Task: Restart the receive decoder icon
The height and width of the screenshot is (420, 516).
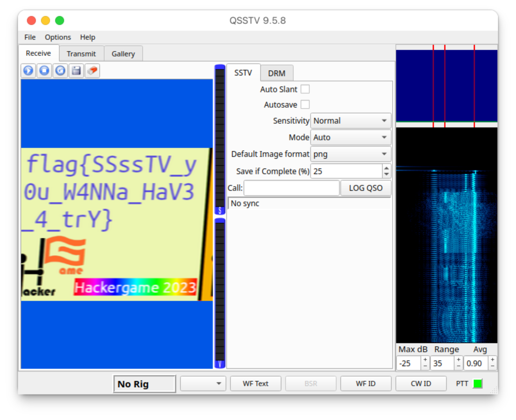Action: (x=60, y=71)
